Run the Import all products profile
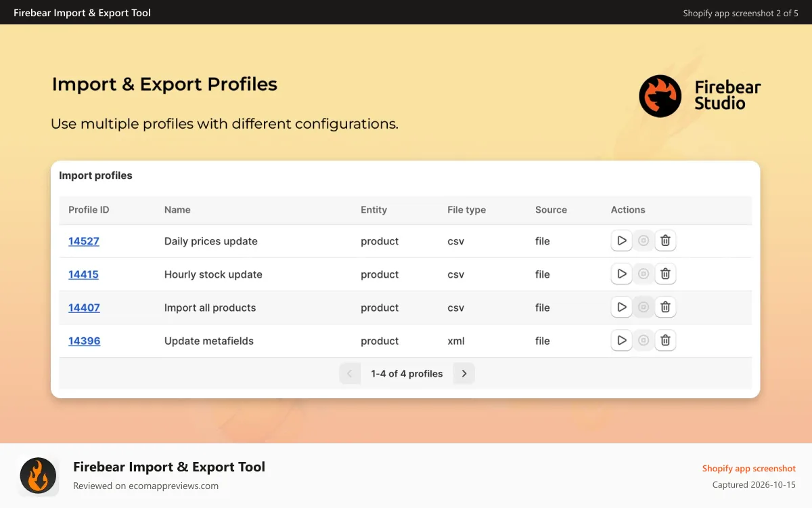Screen dimensions: 812x508 coord(621,307)
